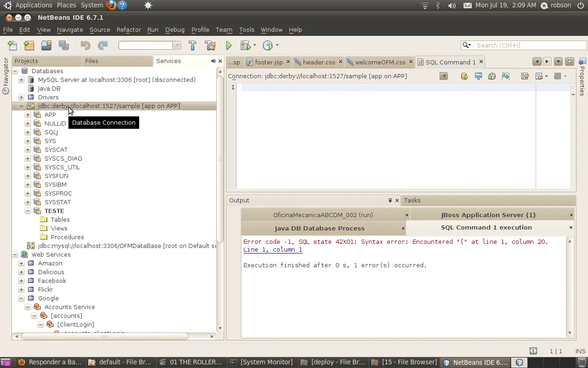Click the Build Main Project hammer icon
Viewport: 588px width, 368px height.
192,45
